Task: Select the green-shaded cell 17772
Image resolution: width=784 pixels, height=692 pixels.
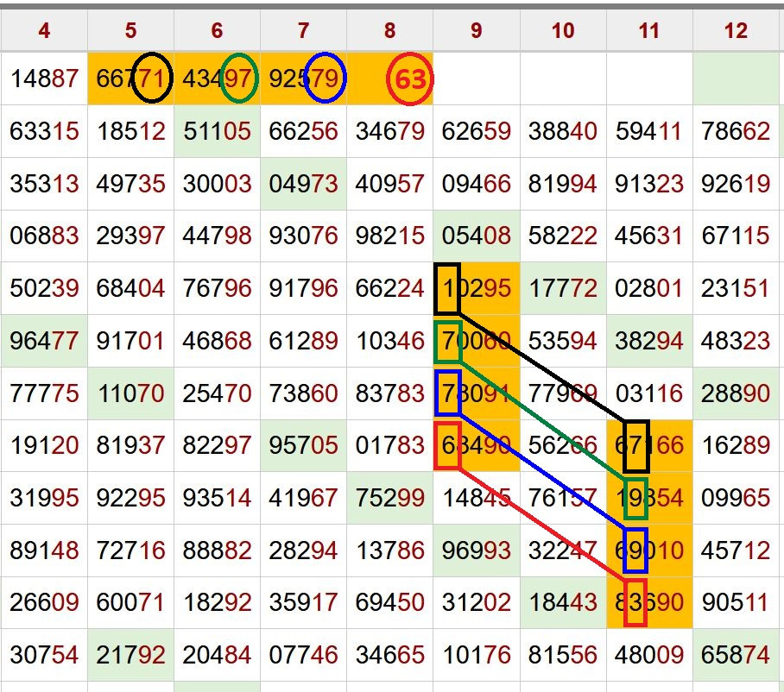Action: coord(563,288)
